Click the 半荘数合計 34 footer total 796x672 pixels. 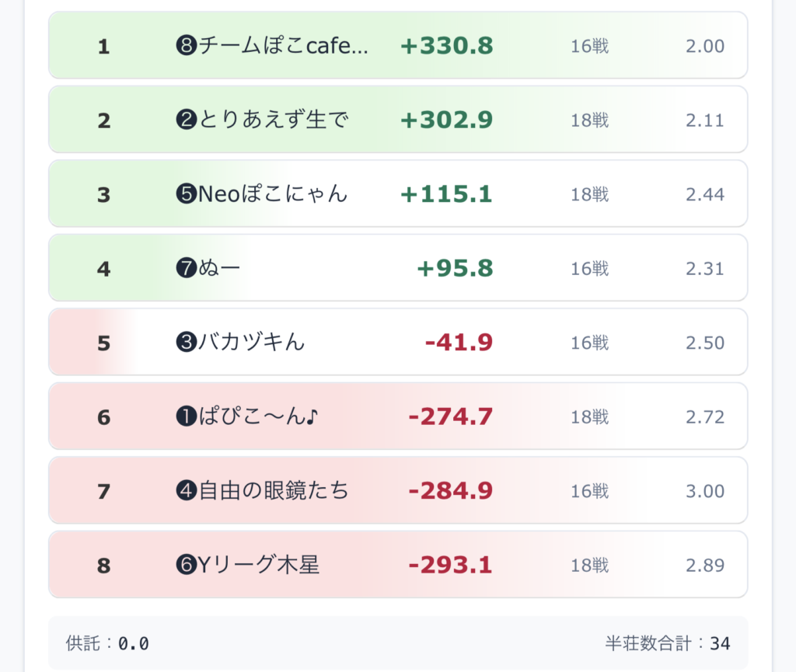click(667, 643)
